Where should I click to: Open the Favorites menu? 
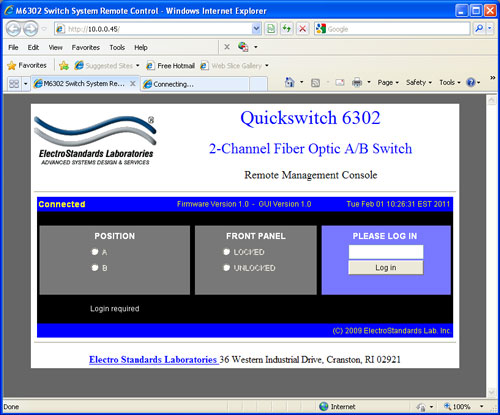coord(86,47)
